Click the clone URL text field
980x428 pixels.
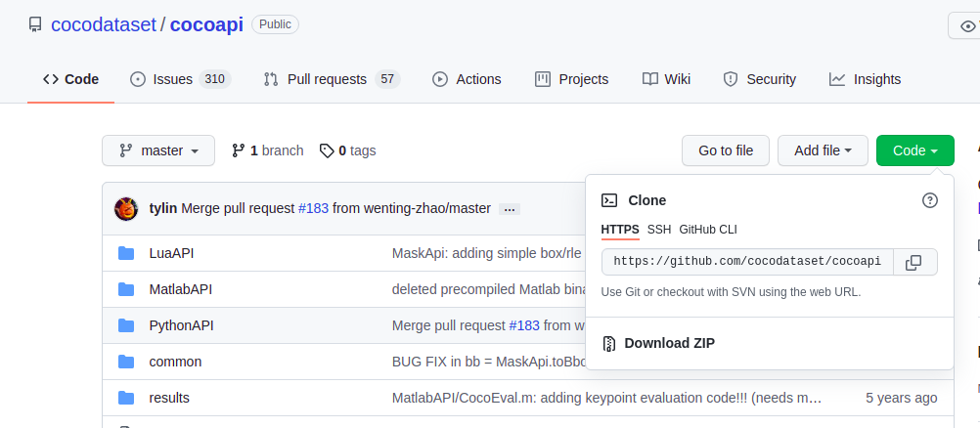tap(747, 262)
